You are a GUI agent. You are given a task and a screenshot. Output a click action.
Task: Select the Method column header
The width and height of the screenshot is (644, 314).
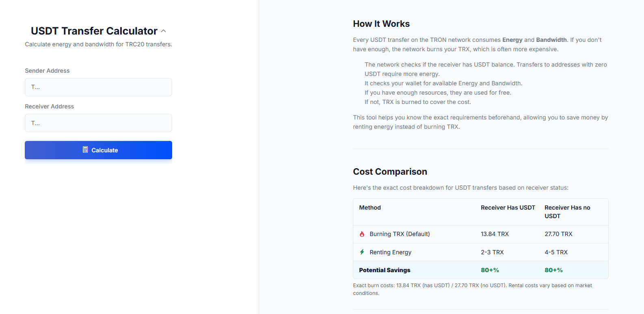click(370, 208)
